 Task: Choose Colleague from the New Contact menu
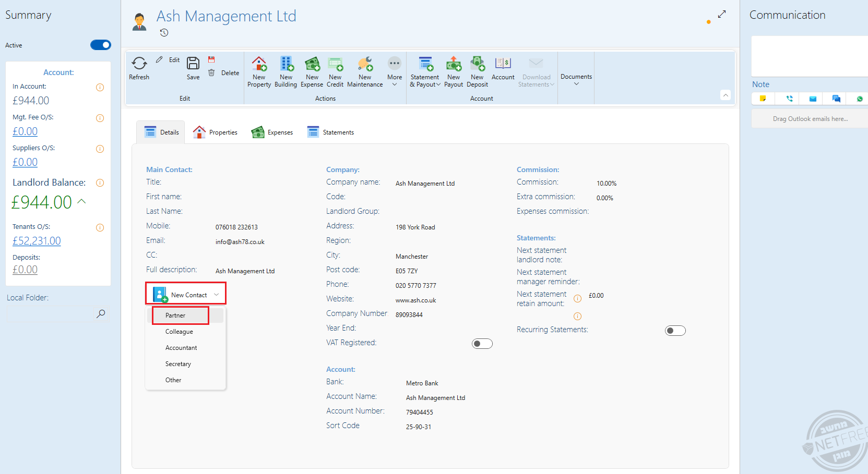pos(186,332)
